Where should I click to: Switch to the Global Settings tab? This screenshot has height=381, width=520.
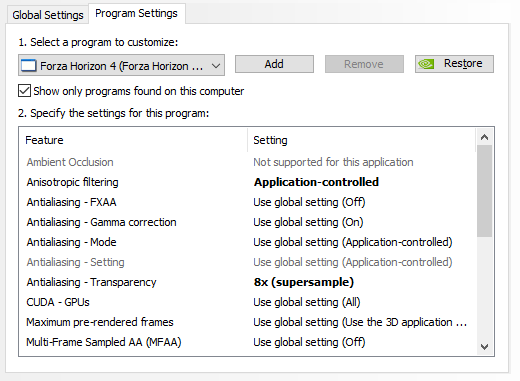point(48,15)
